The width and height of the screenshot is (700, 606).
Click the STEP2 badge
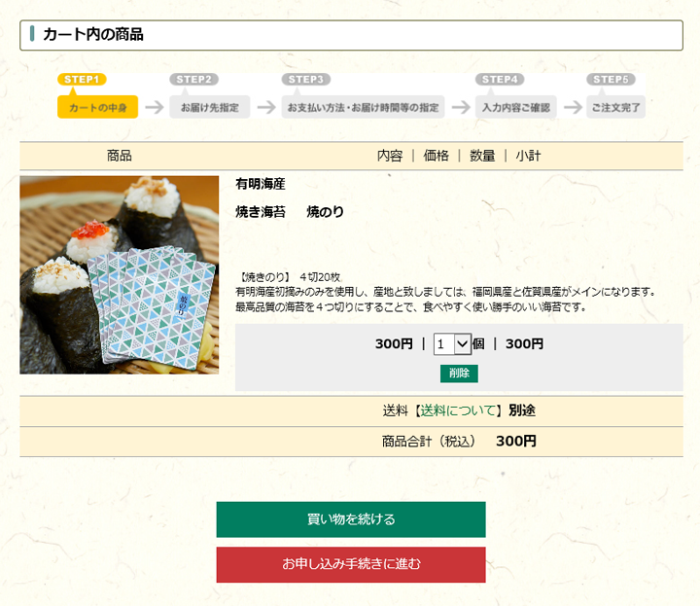[x=193, y=80]
